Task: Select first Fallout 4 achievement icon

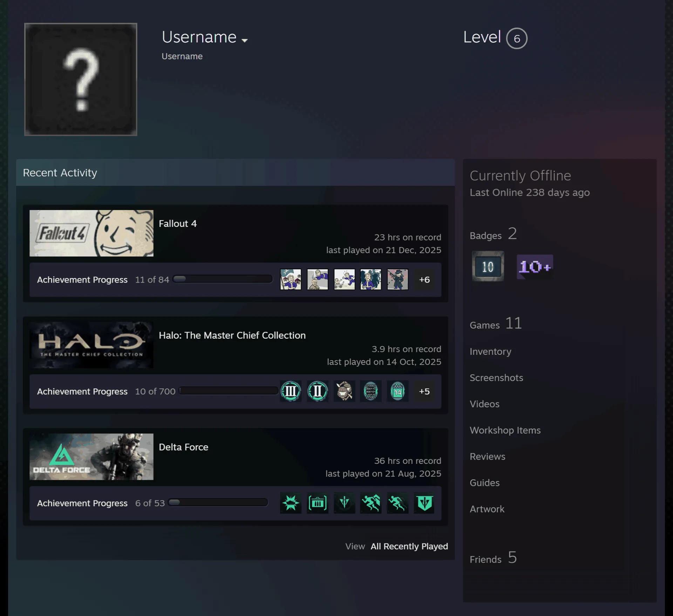Action: (291, 279)
